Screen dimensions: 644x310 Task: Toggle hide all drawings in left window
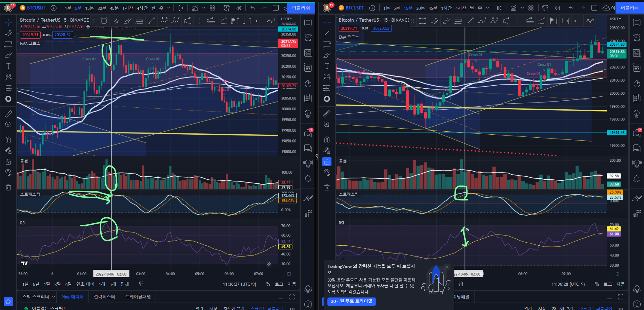(8, 172)
